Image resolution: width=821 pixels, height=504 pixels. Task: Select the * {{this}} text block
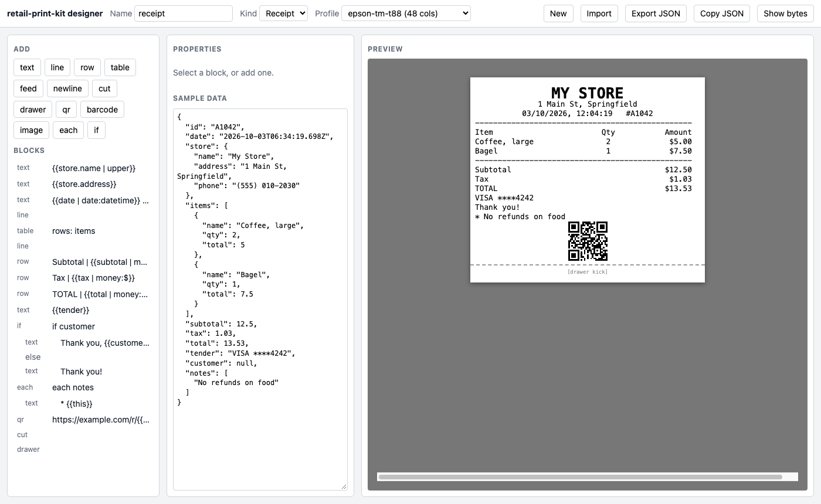coord(87,404)
